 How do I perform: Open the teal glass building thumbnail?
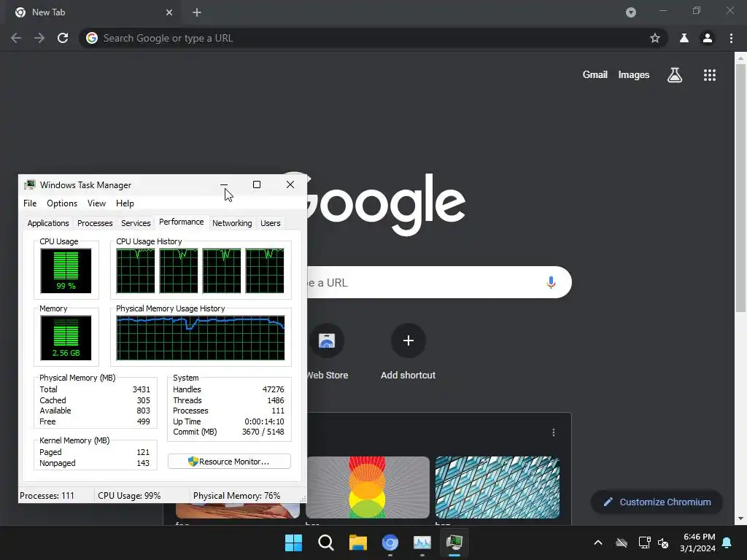[x=497, y=487]
